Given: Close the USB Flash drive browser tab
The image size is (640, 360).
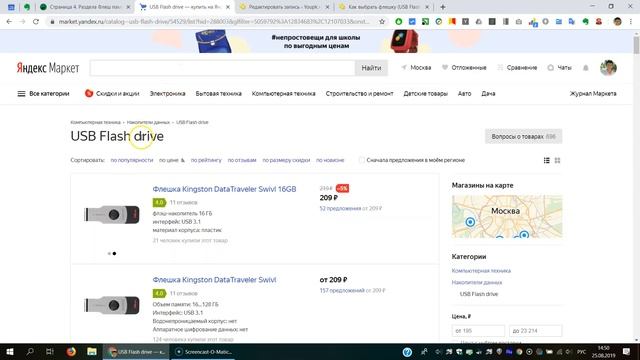Looking at the screenshot, I should click(228, 7).
